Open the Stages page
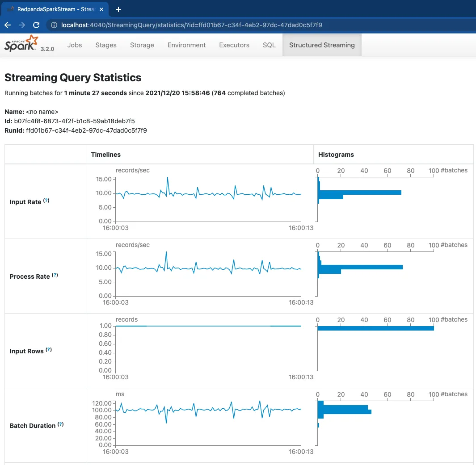This screenshot has width=476, height=465. coord(105,45)
